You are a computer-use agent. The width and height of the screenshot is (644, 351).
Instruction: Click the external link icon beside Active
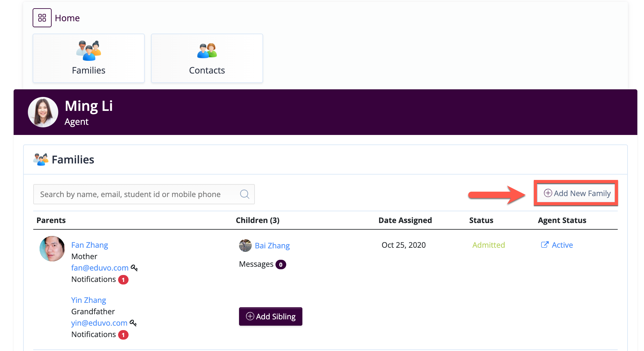coord(545,245)
